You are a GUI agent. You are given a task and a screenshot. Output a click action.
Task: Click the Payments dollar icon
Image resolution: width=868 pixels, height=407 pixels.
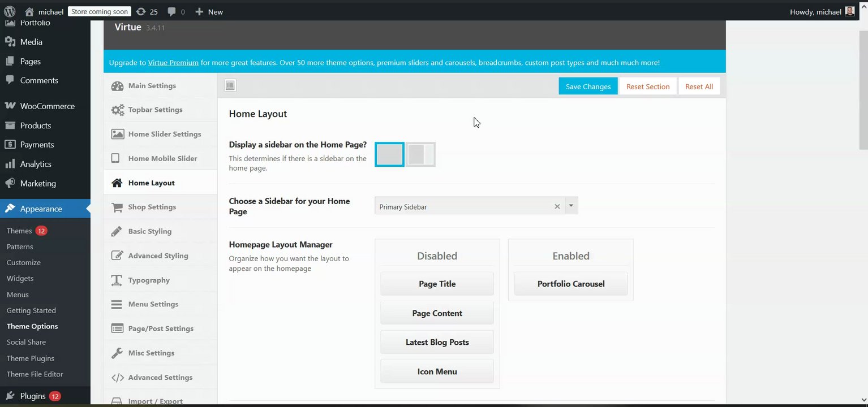[x=10, y=145]
